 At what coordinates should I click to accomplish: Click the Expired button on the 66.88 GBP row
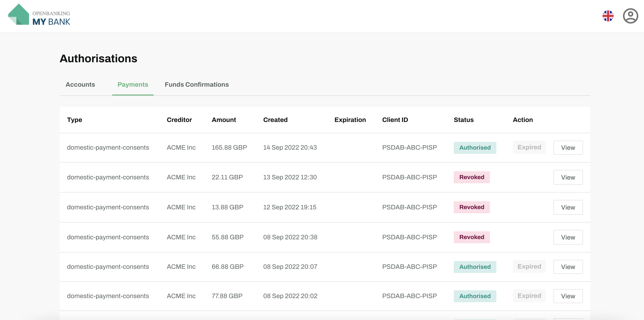[529, 267]
